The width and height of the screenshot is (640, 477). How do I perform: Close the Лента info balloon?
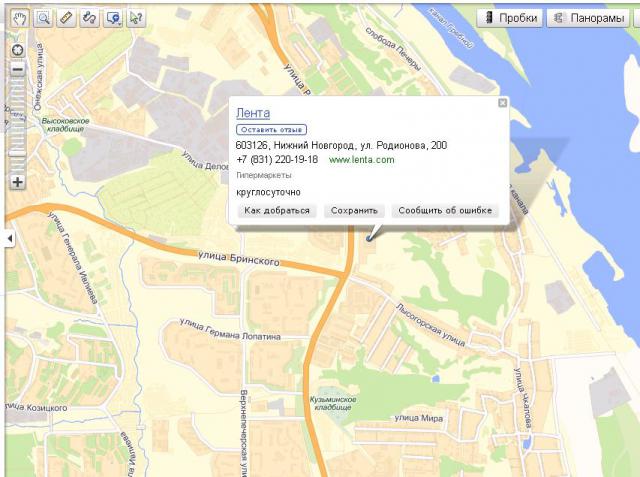(x=502, y=102)
